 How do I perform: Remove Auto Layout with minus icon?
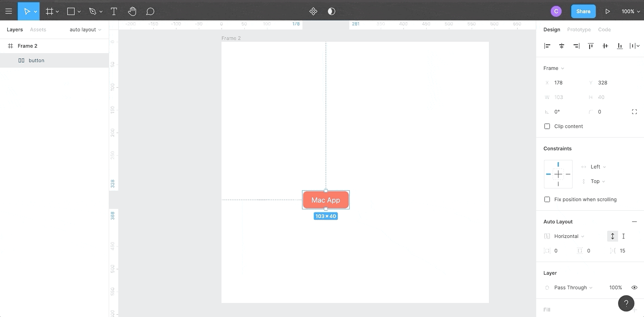point(634,222)
